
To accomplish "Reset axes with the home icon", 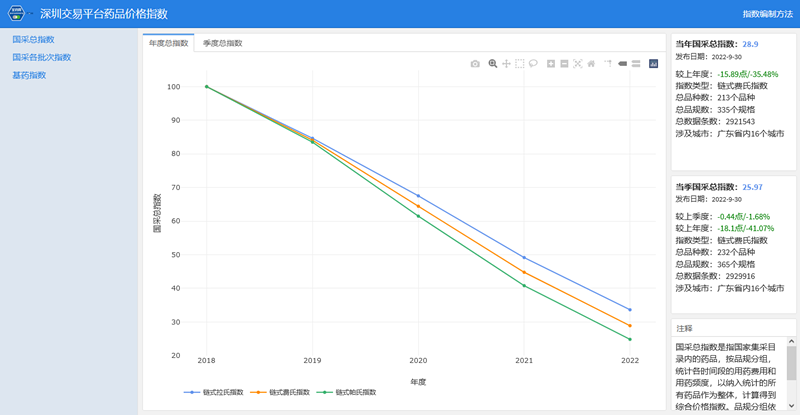I will pyautogui.click(x=591, y=64).
